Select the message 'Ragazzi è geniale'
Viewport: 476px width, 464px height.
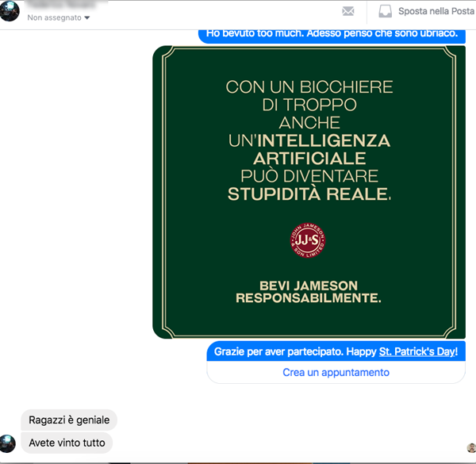coord(69,420)
